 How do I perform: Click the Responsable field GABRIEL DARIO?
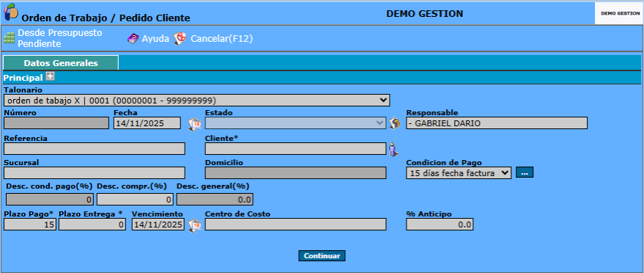(x=497, y=123)
